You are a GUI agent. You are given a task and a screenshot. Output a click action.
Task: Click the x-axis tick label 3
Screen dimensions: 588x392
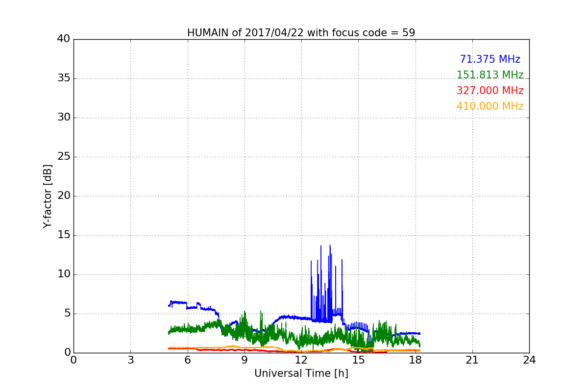click(x=130, y=360)
